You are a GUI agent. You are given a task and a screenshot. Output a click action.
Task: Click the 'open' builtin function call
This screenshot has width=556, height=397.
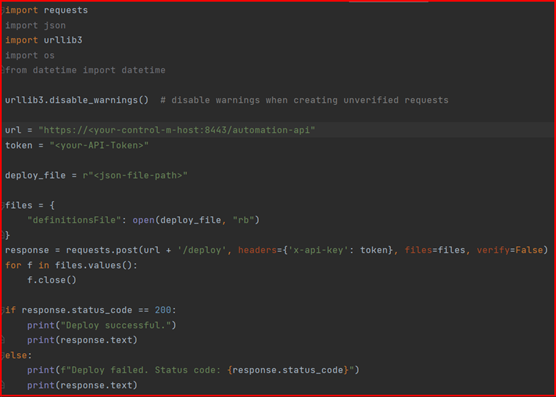point(144,220)
